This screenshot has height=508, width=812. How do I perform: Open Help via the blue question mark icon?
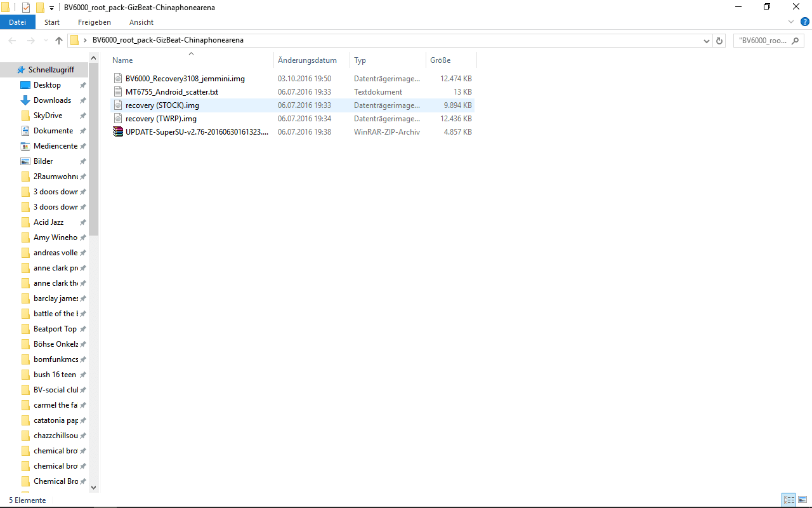pos(805,22)
